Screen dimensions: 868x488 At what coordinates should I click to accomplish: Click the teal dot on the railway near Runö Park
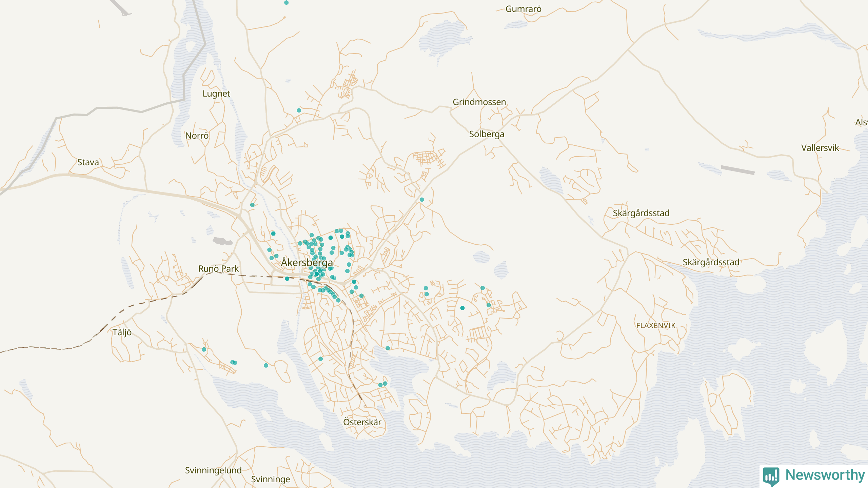pos(287,279)
